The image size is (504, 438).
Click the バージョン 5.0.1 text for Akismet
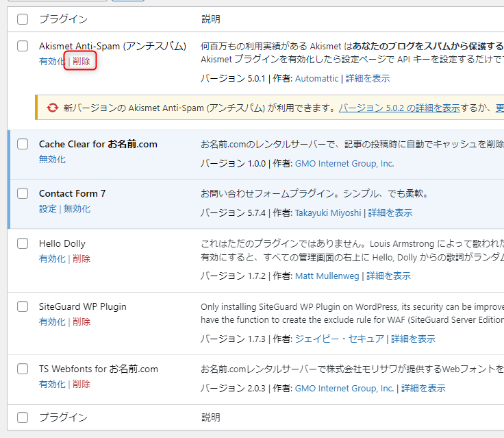point(233,79)
